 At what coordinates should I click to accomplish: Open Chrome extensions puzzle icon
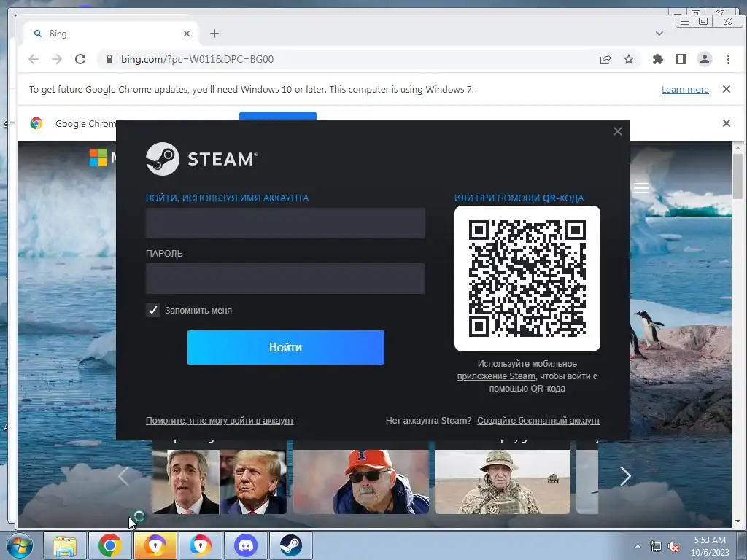tap(658, 59)
